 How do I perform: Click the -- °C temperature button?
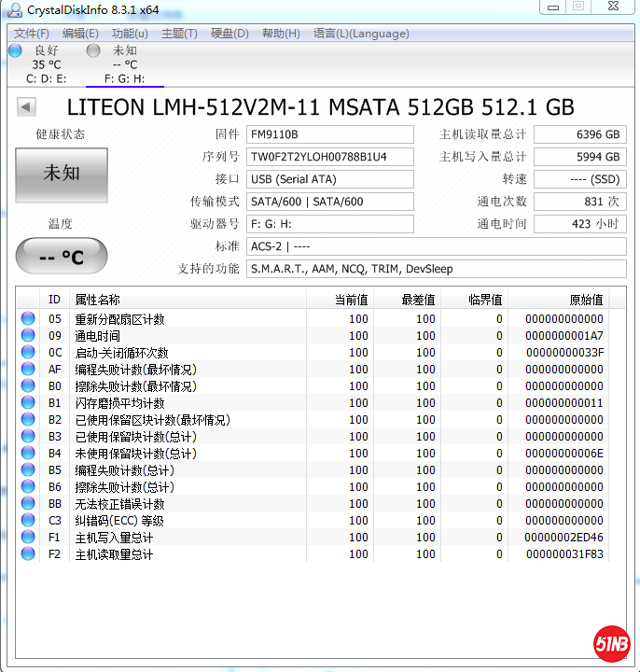(x=62, y=257)
